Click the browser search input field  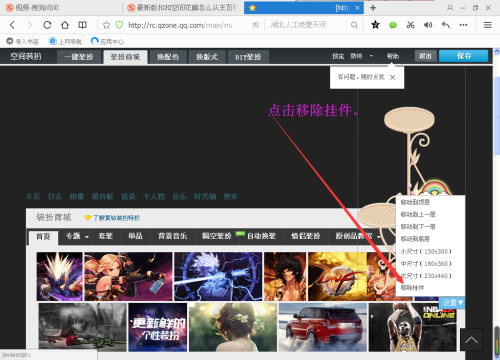pyautogui.click(x=308, y=25)
